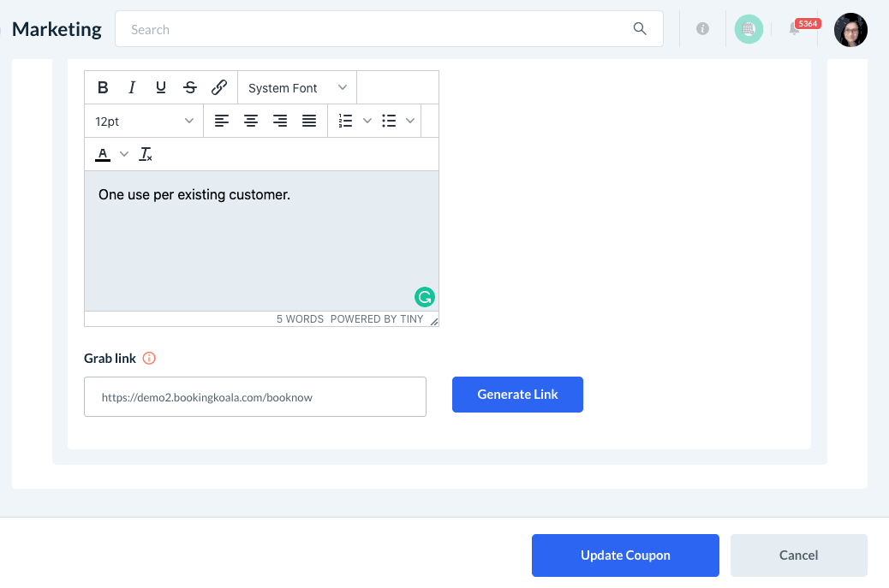889x588 pixels.
Task: Click the Generate Link button
Action: point(517,395)
